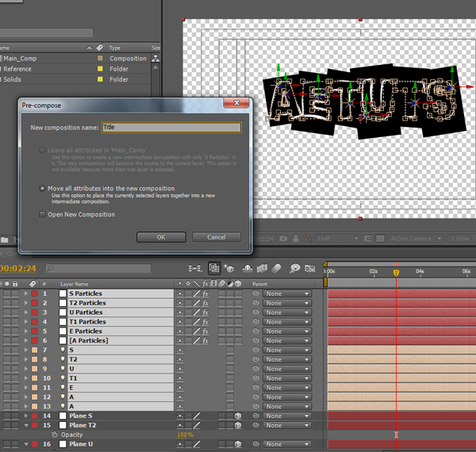This screenshot has width=476, height=452.
Task: Click the current time indicator on the ruler
Action: coord(396,273)
